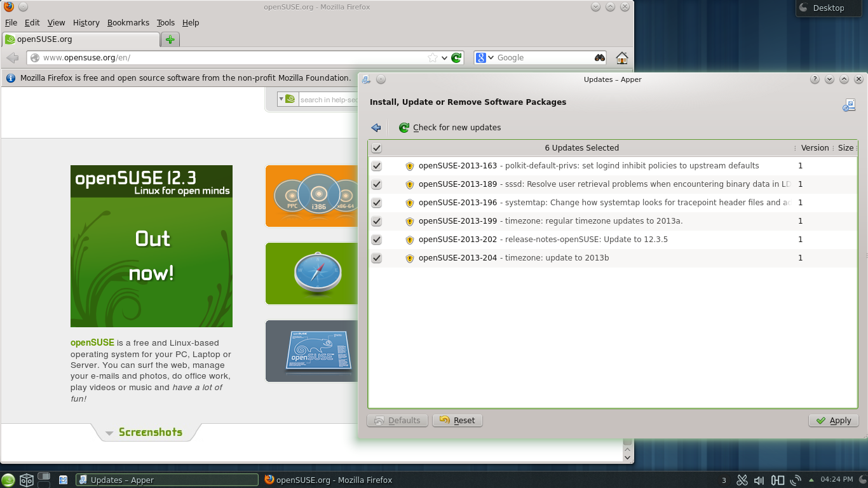Bookmark page with the star icon
The height and width of the screenshot is (488, 868).
(433, 58)
